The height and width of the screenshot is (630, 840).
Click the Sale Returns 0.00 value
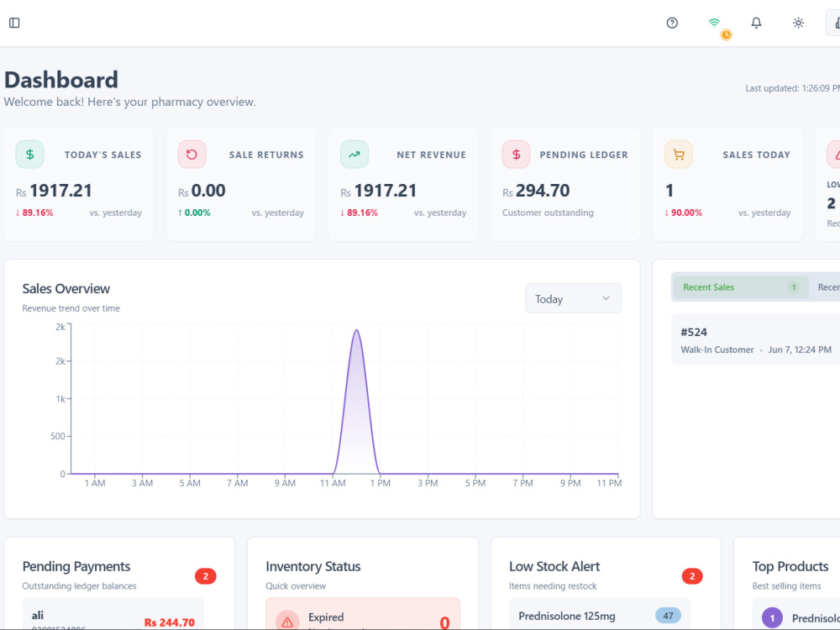[208, 190]
